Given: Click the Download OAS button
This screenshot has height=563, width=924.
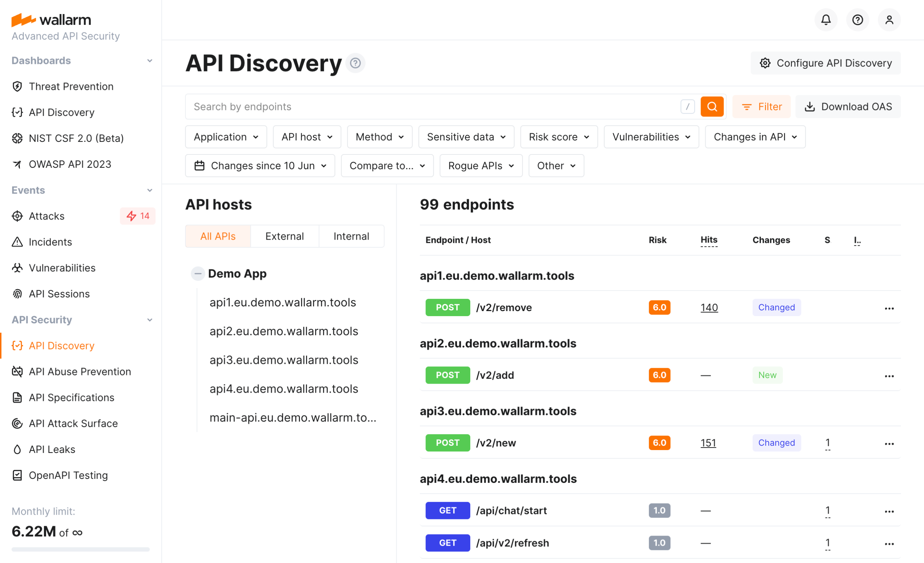Looking at the screenshot, I should (x=848, y=107).
